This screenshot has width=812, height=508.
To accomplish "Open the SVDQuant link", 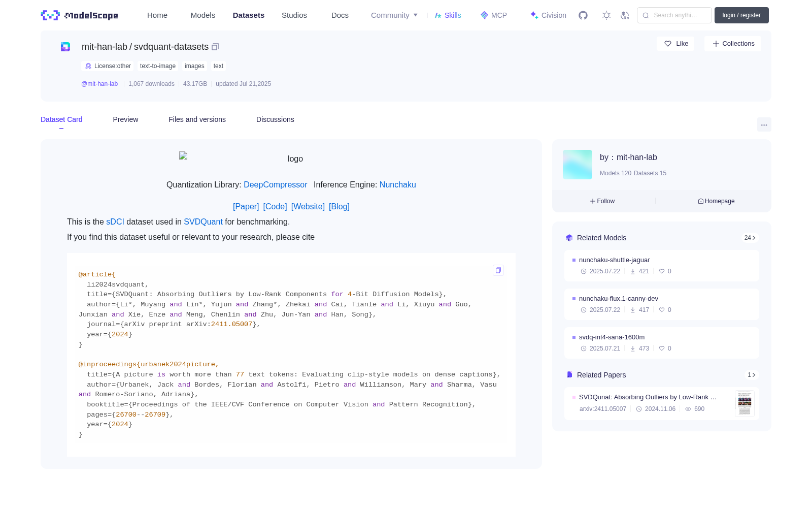I will click(203, 222).
